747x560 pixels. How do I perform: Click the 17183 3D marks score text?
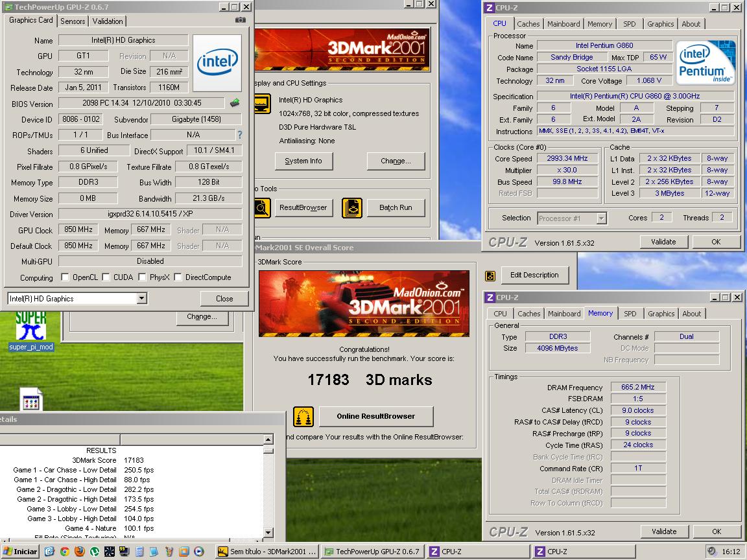click(x=370, y=380)
